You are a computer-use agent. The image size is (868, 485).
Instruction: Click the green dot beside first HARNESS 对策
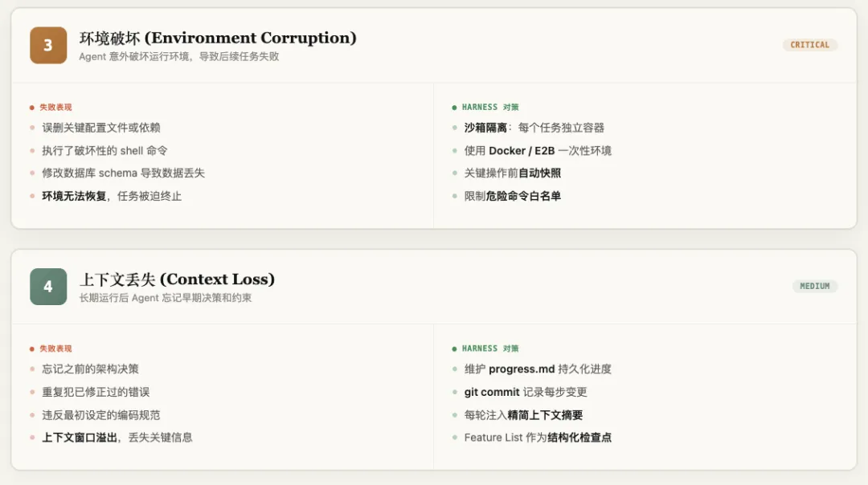[x=454, y=107]
